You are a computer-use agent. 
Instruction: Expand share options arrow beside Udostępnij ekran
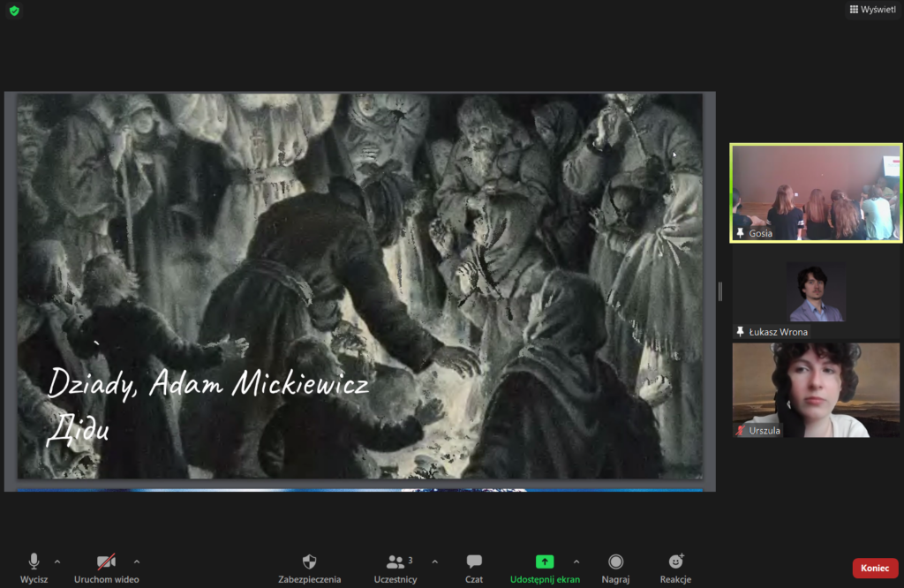[x=576, y=562]
